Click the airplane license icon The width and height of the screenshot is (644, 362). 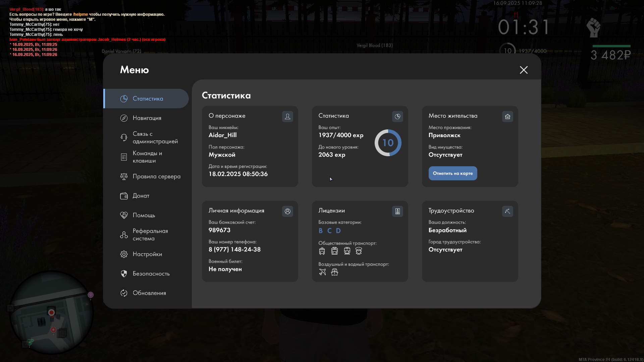322,272
